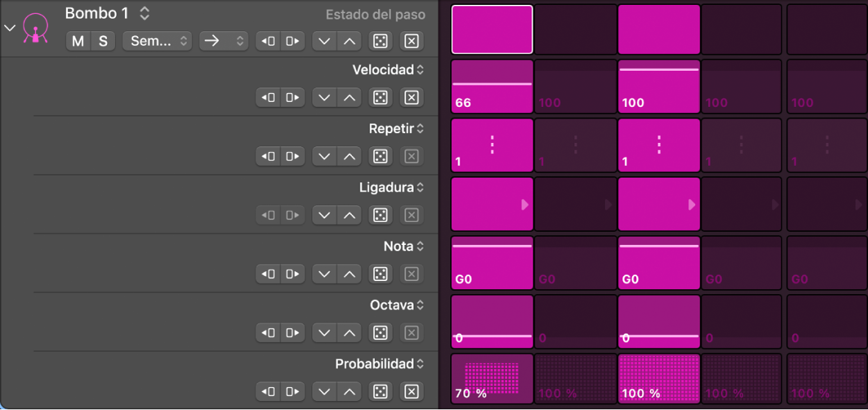Image resolution: width=868 pixels, height=410 pixels.
Task: Clear the Velocidad row values
Action: [x=412, y=98]
